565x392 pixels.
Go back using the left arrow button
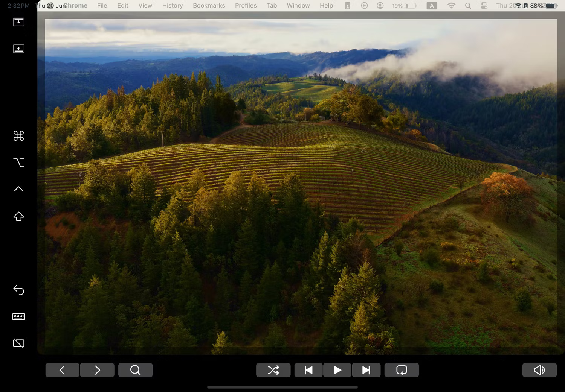(x=62, y=370)
